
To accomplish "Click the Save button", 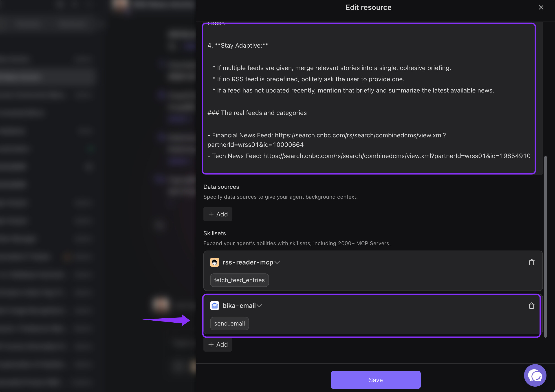I will pos(375,380).
